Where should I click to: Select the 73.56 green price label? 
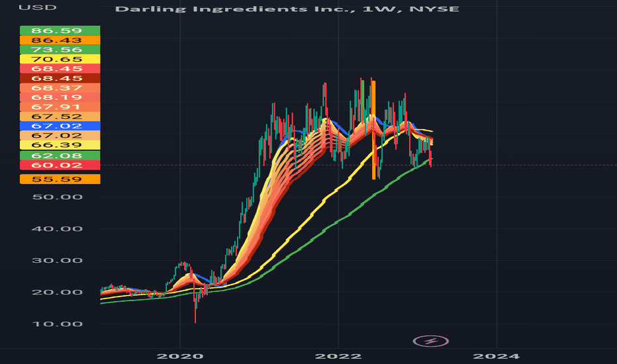point(60,50)
